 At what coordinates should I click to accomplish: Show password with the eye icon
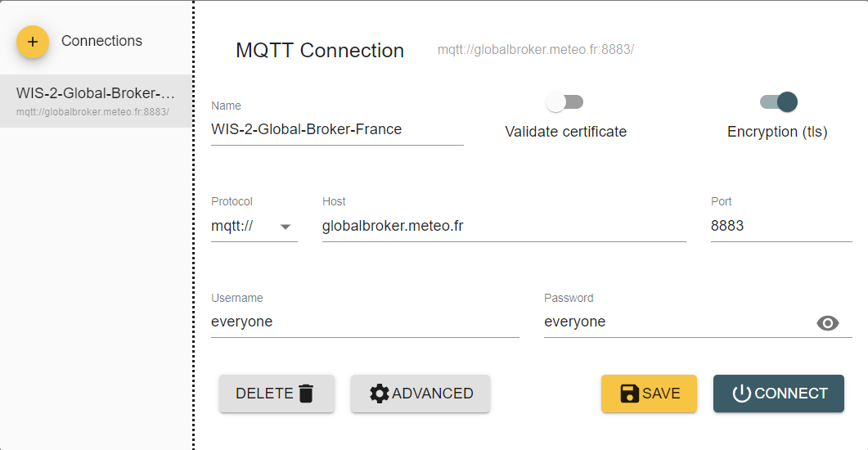tap(828, 322)
